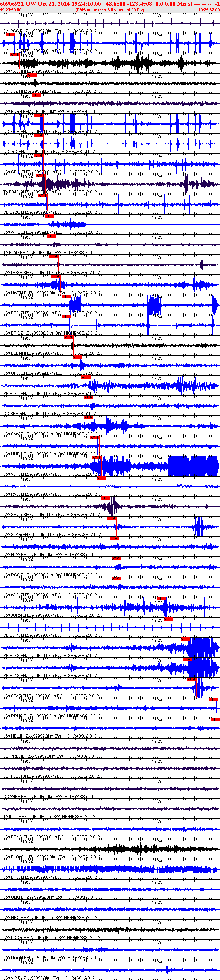220x980 pixels.
Task: Select the CN VGZ HHZ station label
Action: pos(50,91)
